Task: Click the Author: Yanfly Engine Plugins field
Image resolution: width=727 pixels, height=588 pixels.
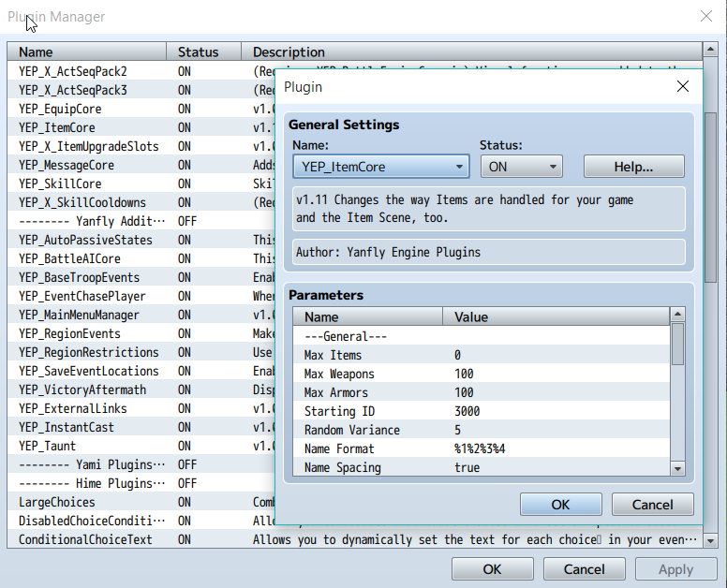Action: 489,252
